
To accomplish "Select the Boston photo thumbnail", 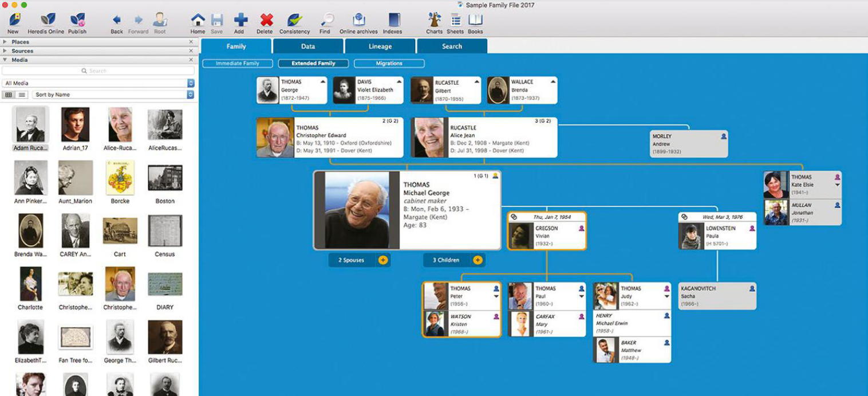I will pyautogui.click(x=165, y=178).
